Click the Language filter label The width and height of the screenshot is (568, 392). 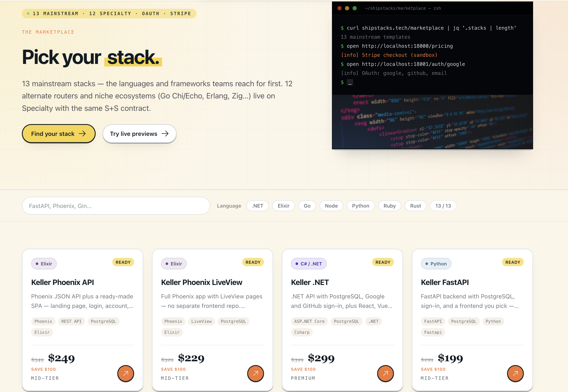(229, 206)
